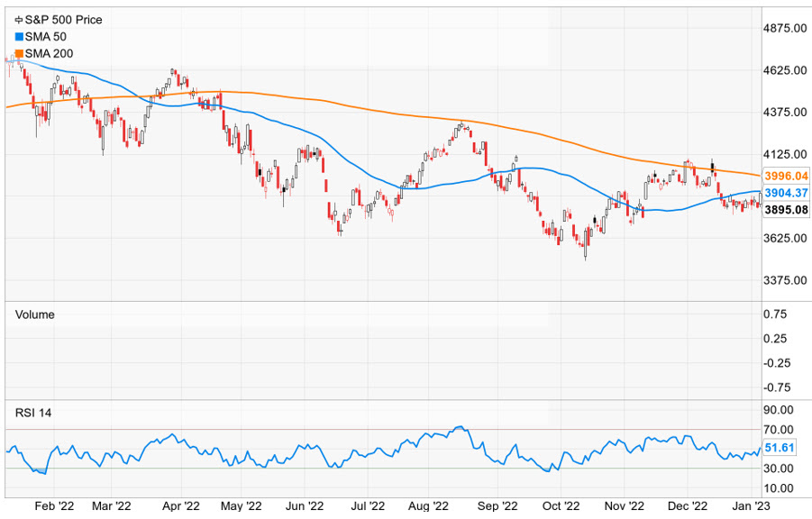
Task: Click the blue SMA 50 legend square
Action: 19,36
